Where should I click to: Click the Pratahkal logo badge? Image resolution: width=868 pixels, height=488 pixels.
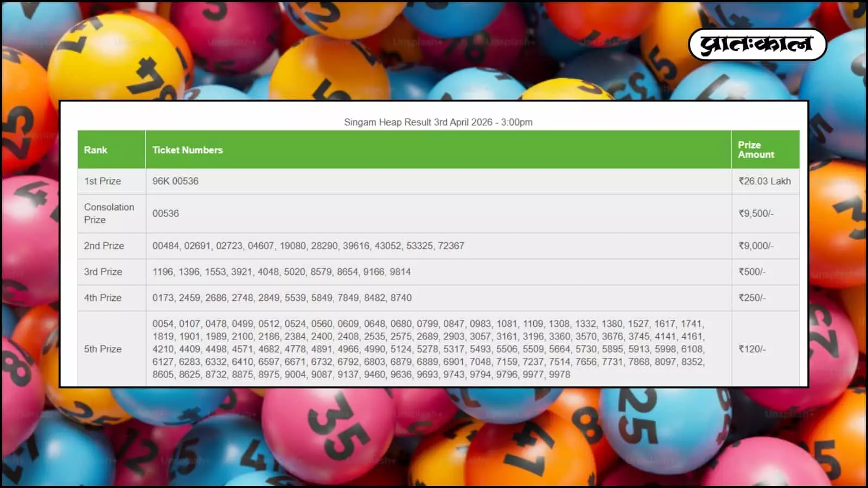(757, 44)
